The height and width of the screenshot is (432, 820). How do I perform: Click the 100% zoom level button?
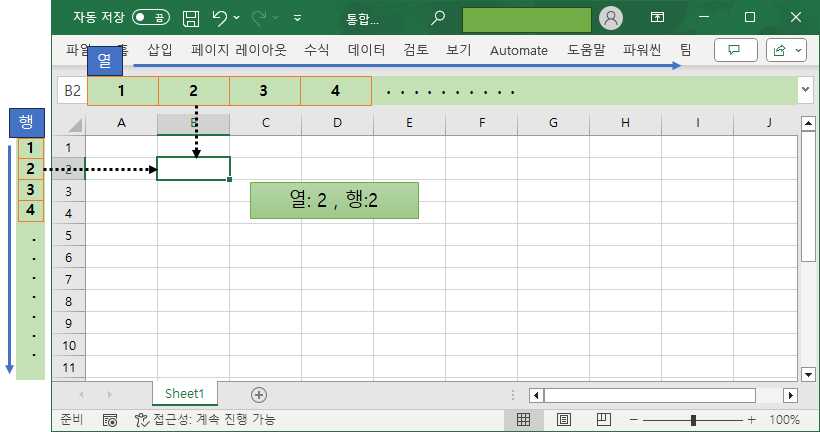point(784,420)
